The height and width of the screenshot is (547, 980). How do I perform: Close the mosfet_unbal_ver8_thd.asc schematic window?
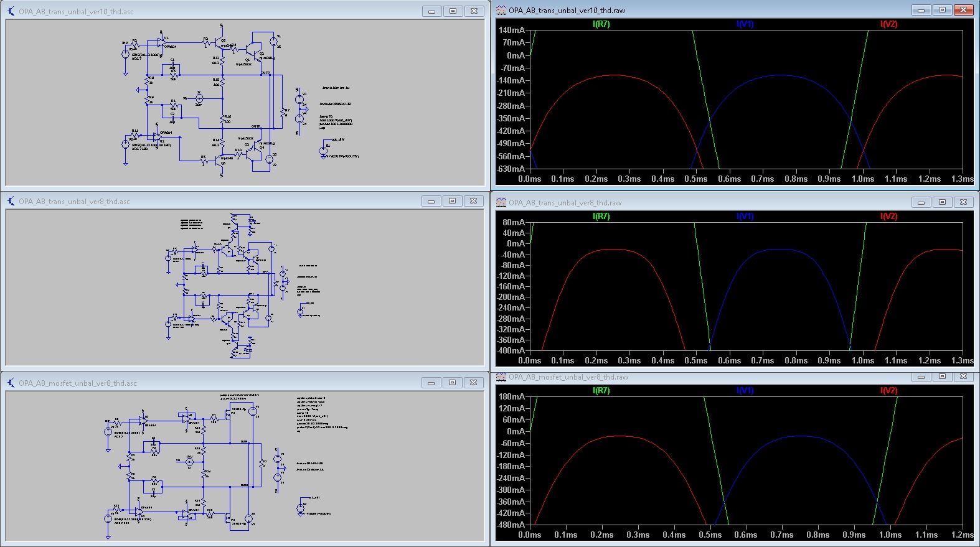coord(474,383)
